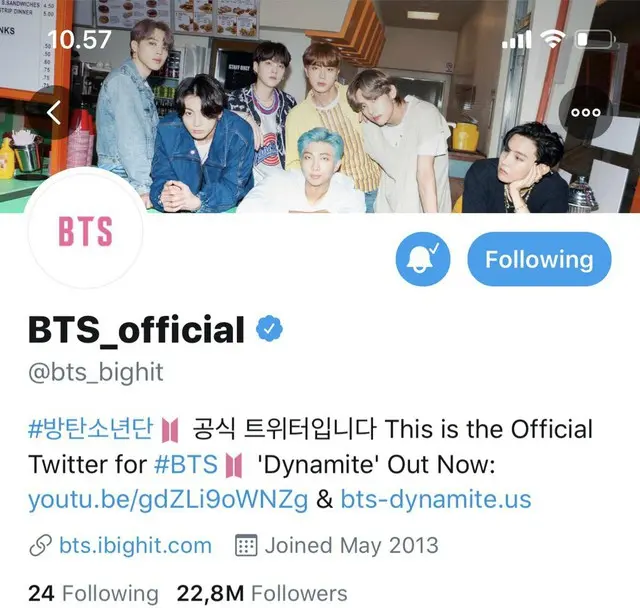The height and width of the screenshot is (608, 640).
Task: Click the blue verified badge
Action: tap(269, 329)
